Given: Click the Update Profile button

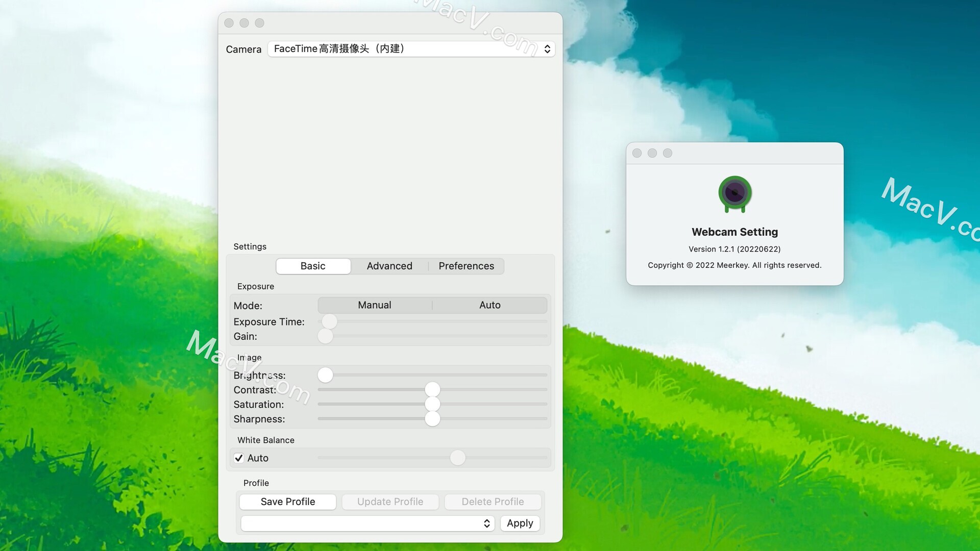Looking at the screenshot, I should (x=390, y=501).
